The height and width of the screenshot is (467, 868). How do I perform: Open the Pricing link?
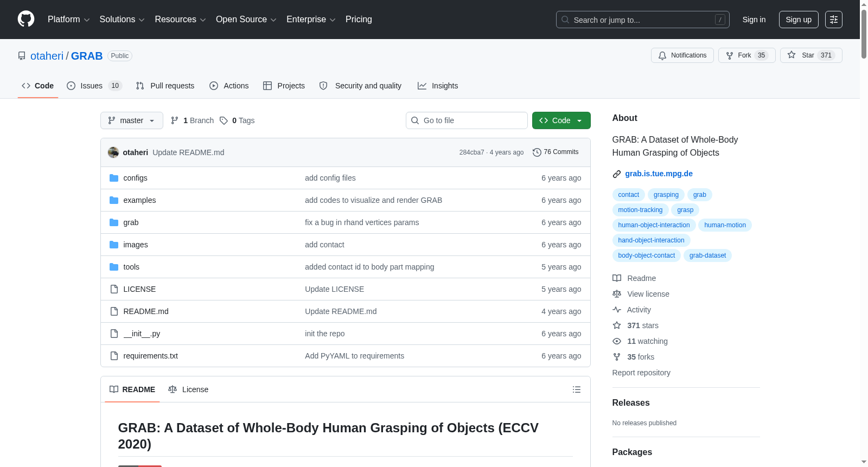[359, 20]
